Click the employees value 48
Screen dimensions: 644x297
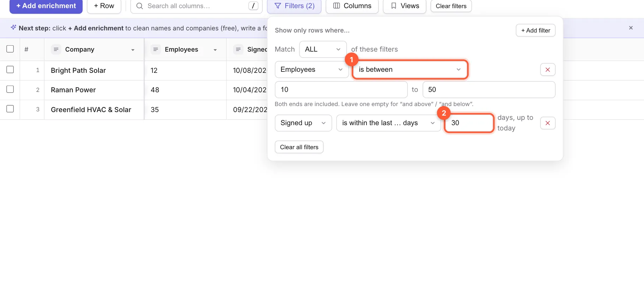point(155,90)
